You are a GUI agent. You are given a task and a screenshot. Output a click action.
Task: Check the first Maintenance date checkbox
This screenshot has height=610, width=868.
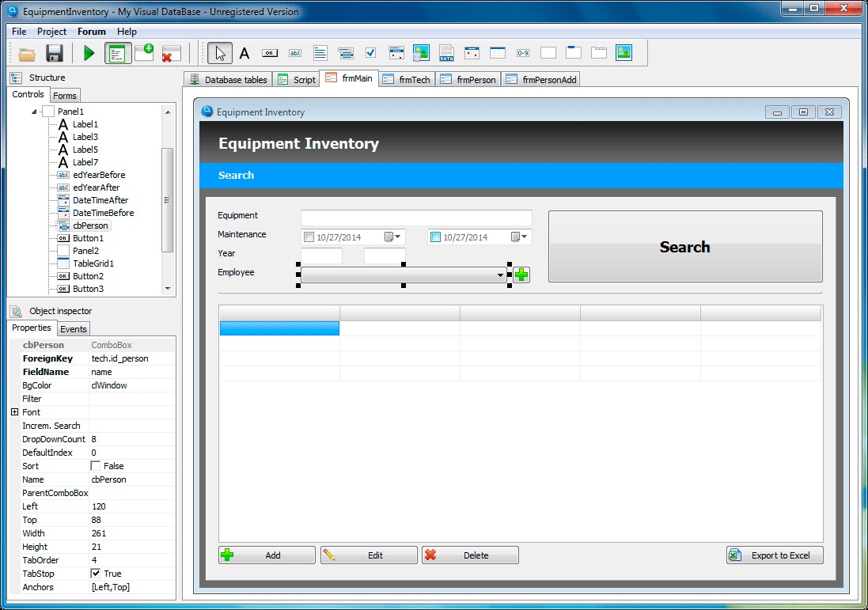click(309, 237)
